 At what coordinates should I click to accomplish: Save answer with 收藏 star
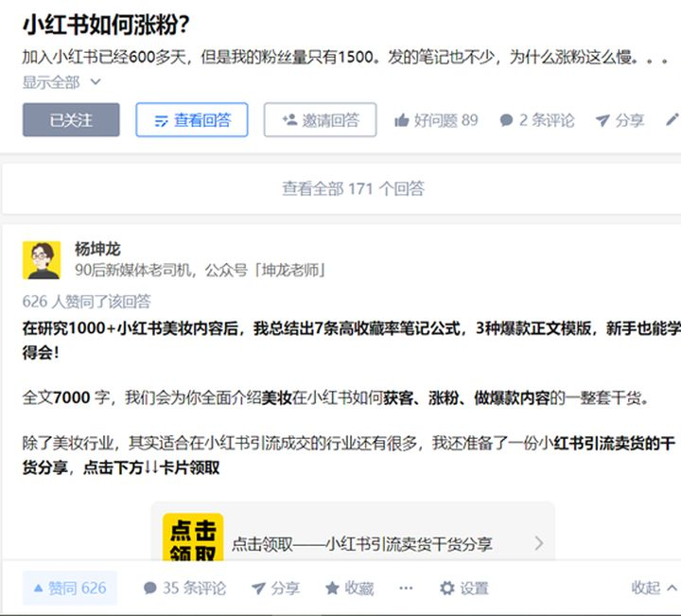click(350, 589)
